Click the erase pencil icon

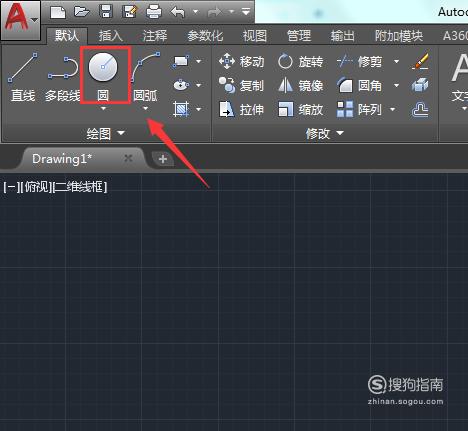coord(420,62)
